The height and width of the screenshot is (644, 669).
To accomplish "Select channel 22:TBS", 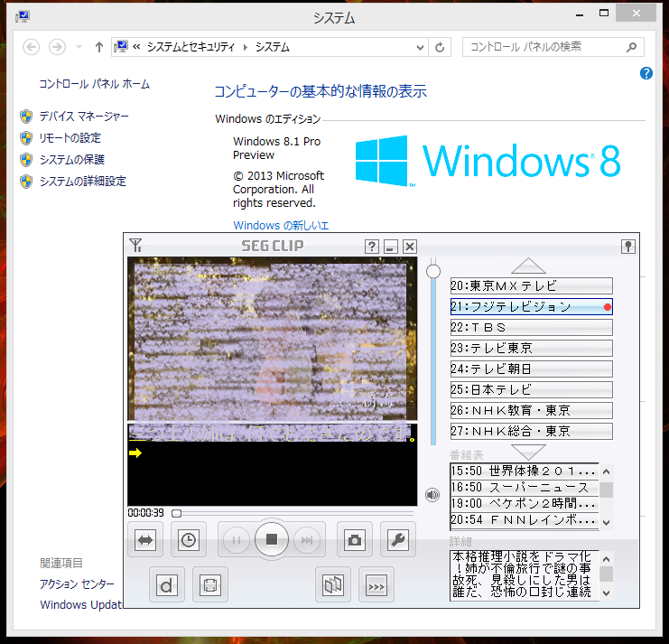I will 531,327.
